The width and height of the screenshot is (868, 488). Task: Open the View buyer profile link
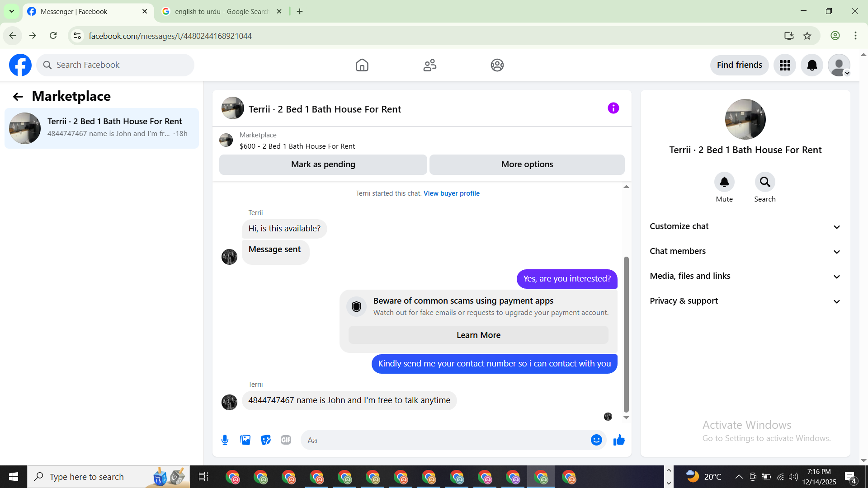coord(451,193)
